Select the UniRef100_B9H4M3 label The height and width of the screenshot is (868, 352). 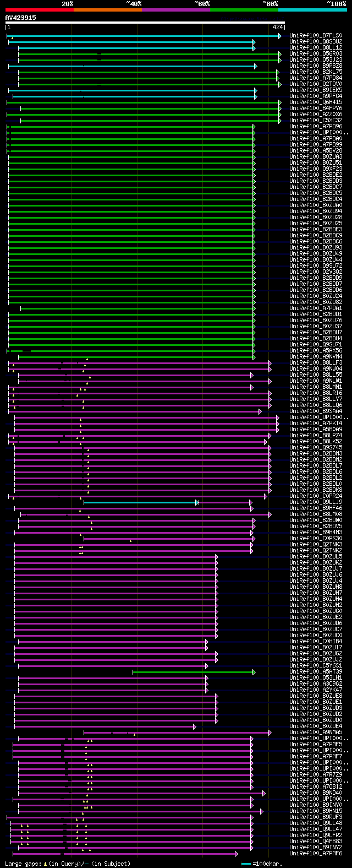(316, 533)
